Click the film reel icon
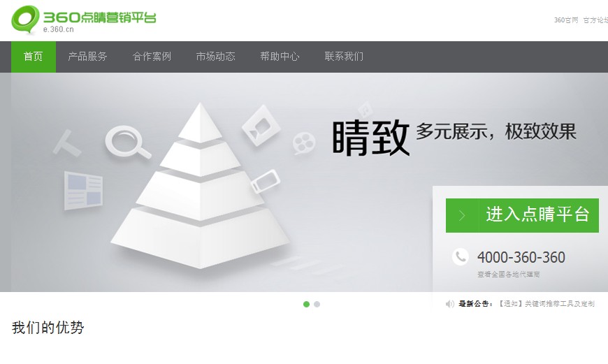Image resolution: width=608 pixels, height=364 pixels. click(303, 143)
